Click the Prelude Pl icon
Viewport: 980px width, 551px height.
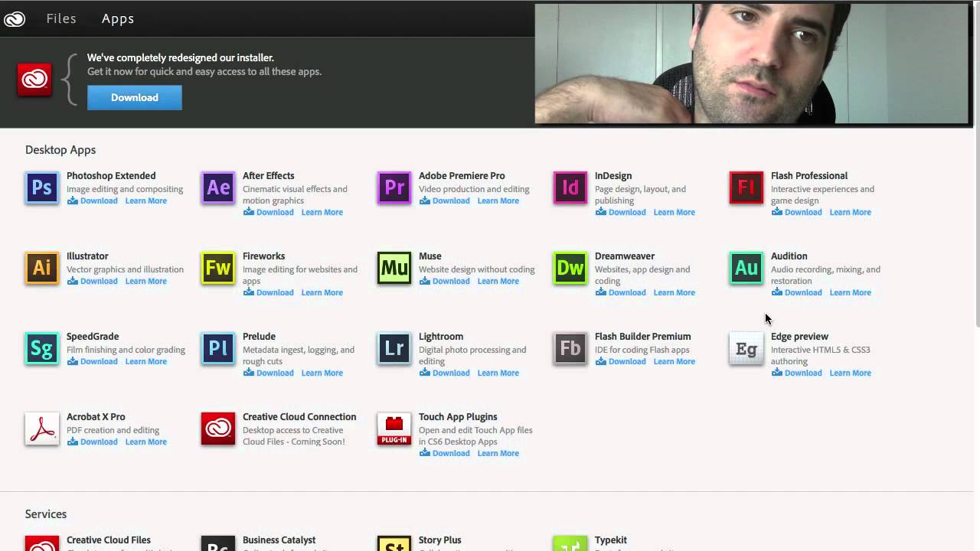(218, 348)
